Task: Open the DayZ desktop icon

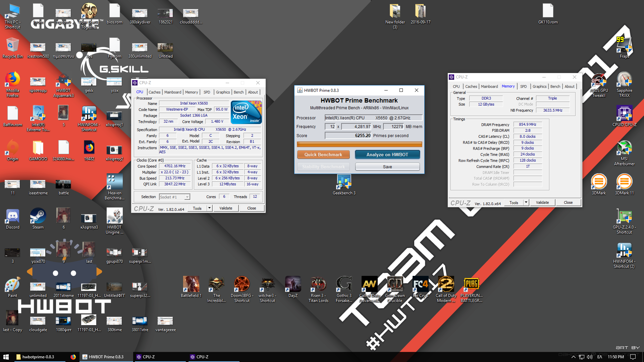Action: (293, 287)
